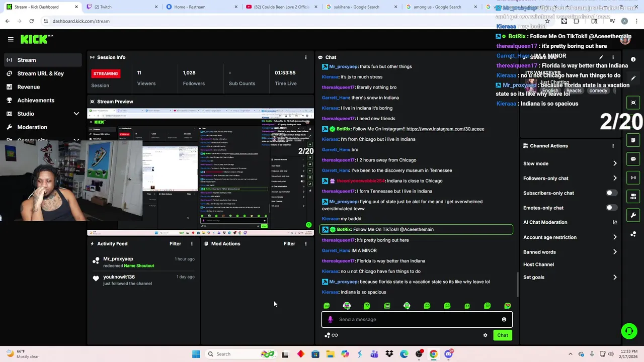
Task: Expand Followers-only chat options
Action: [x=615, y=178]
